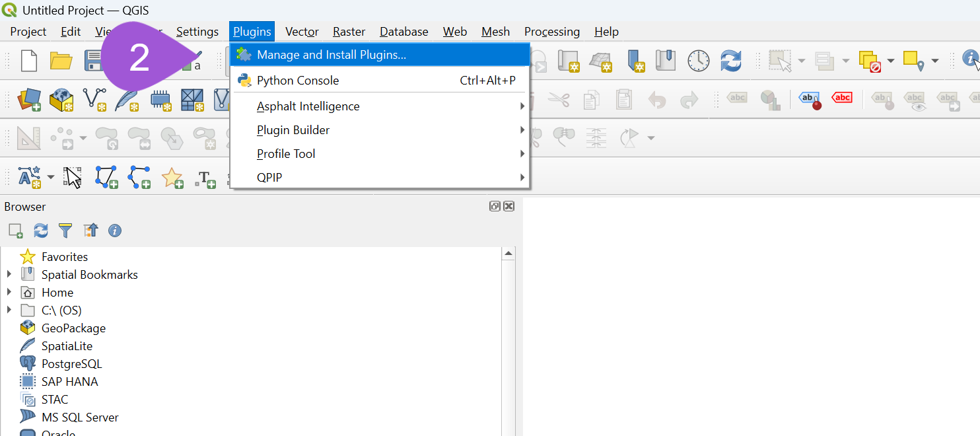
Task: Create a new print layout
Action: (568, 60)
